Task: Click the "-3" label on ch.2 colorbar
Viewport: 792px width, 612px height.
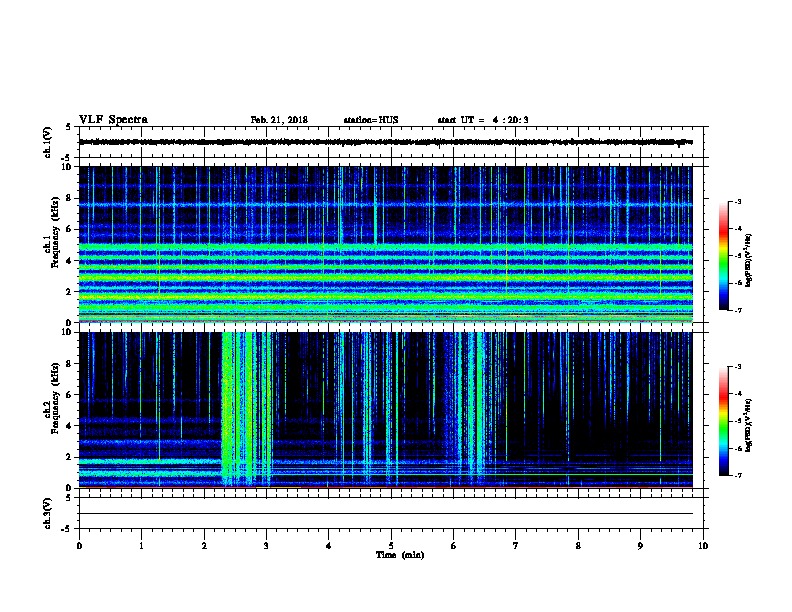Action: pyautogui.click(x=737, y=367)
